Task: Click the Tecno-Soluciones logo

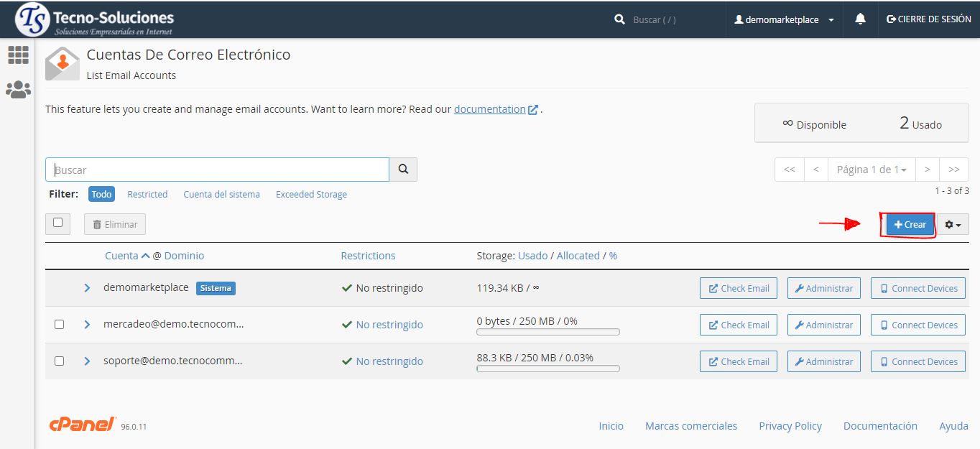Action: click(x=95, y=19)
